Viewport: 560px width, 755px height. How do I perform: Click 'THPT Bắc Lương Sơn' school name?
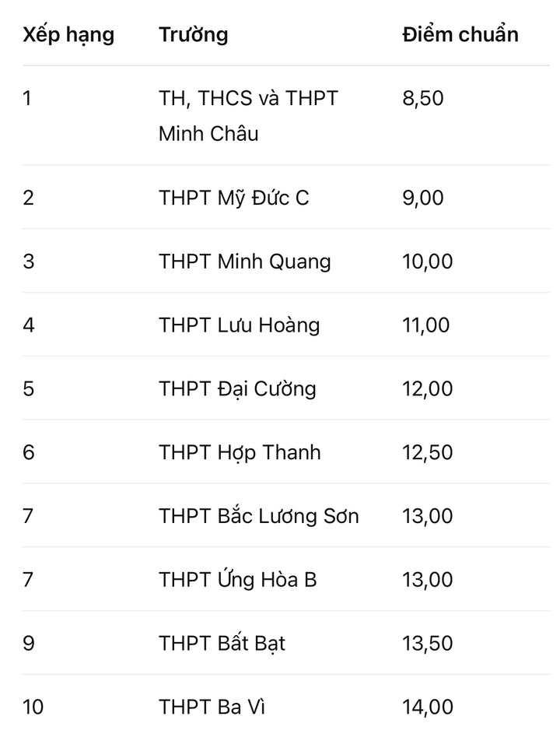tap(259, 516)
